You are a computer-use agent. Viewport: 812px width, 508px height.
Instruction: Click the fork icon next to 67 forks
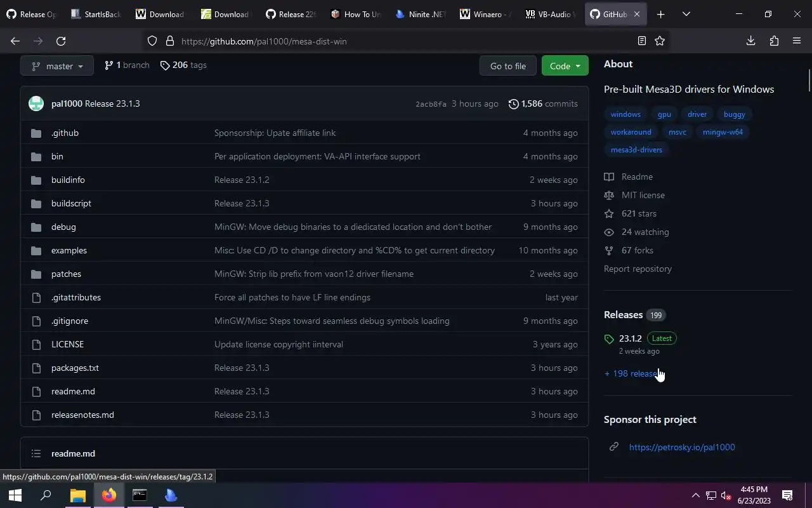[x=609, y=250]
